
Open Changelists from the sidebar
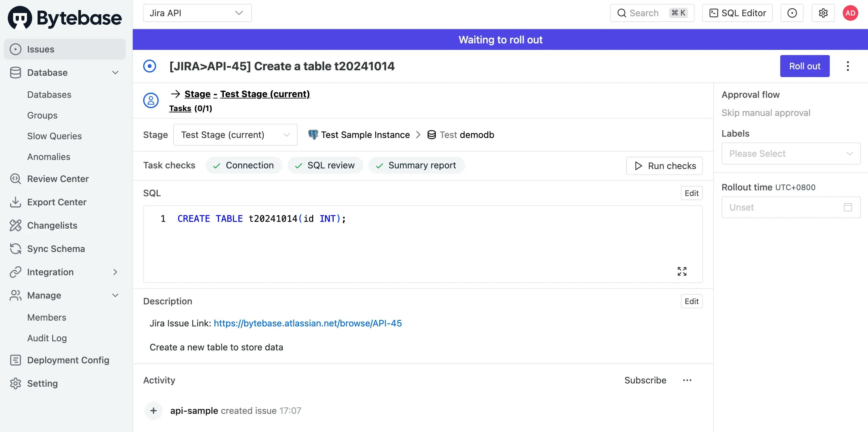pyautogui.click(x=52, y=225)
